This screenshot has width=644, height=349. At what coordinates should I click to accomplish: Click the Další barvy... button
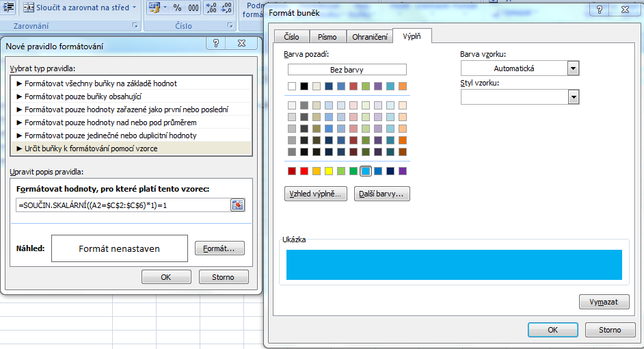coord(381,194)
